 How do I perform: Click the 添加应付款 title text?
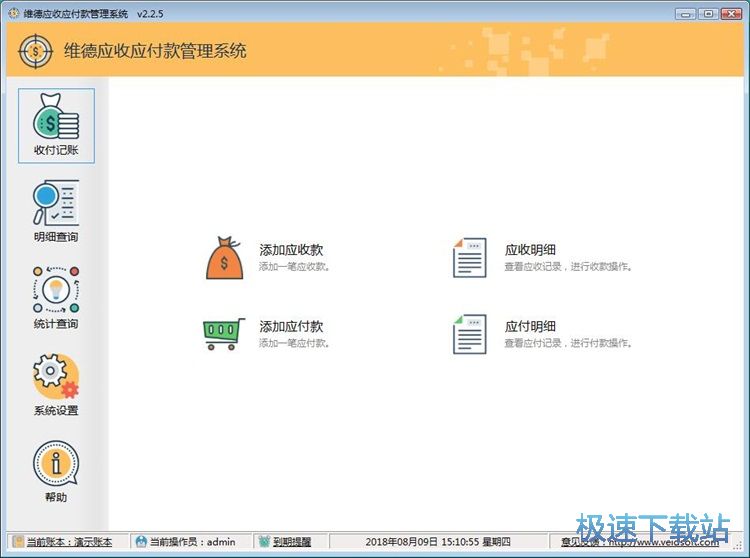tap(291, 326)
